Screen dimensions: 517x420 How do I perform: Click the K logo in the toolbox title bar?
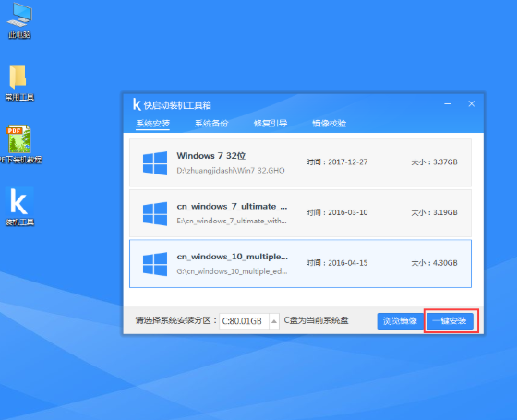137,104
